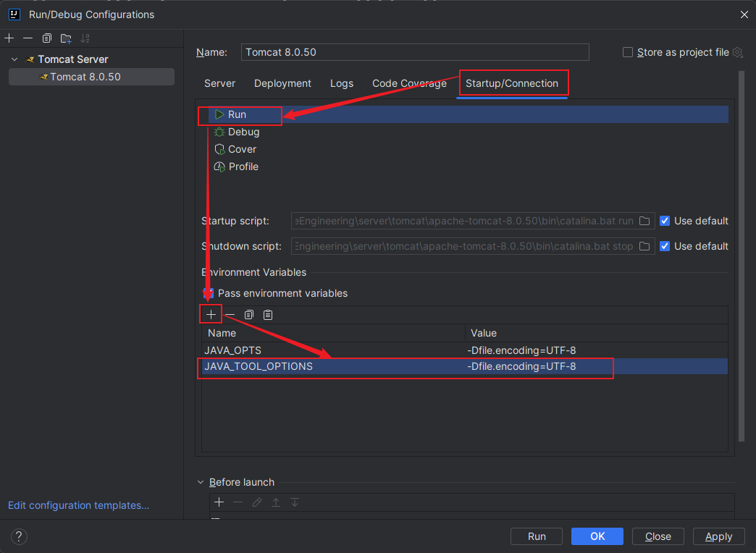Add a new run configuration
The image size is (756, 553).
coord(9,38)
